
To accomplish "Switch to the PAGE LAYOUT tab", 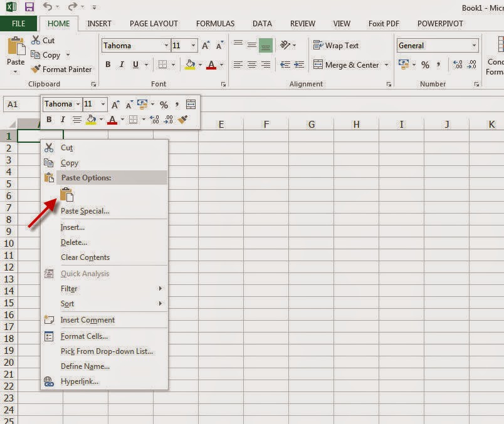I will coord(154,23).
